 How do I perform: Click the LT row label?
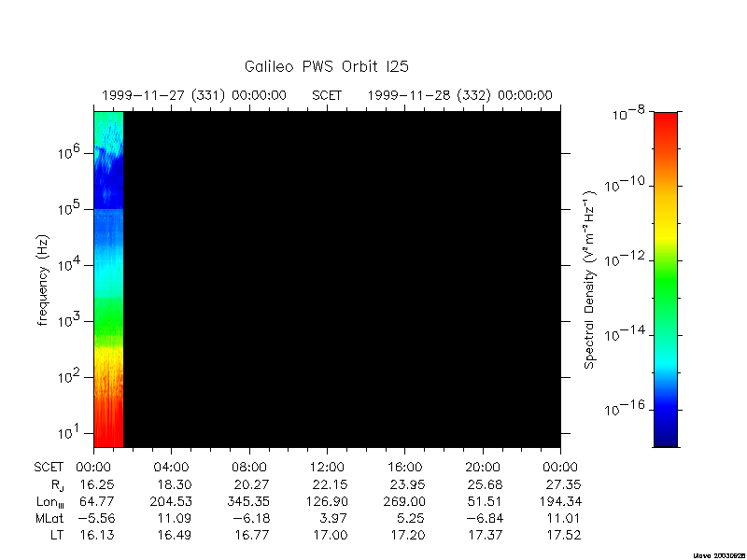coord(57,535)
